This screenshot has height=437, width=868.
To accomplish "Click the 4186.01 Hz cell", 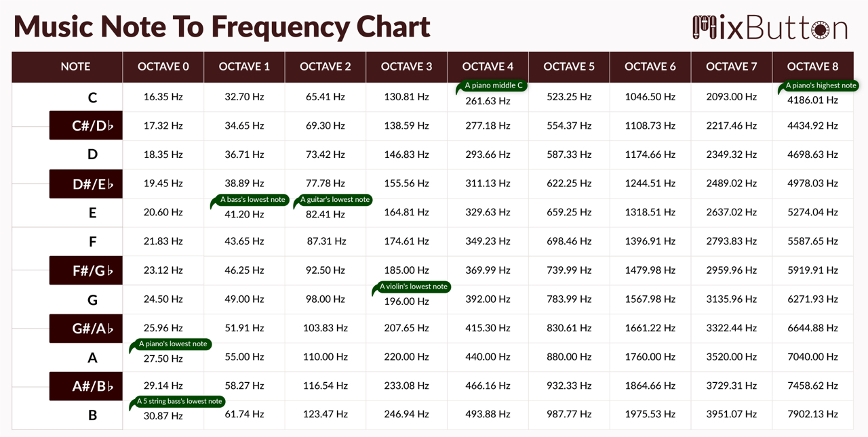I will click(812, 100).
